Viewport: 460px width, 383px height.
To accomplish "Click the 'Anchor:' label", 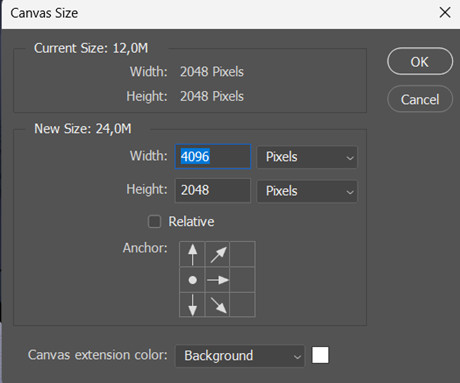I will (145, 248).
